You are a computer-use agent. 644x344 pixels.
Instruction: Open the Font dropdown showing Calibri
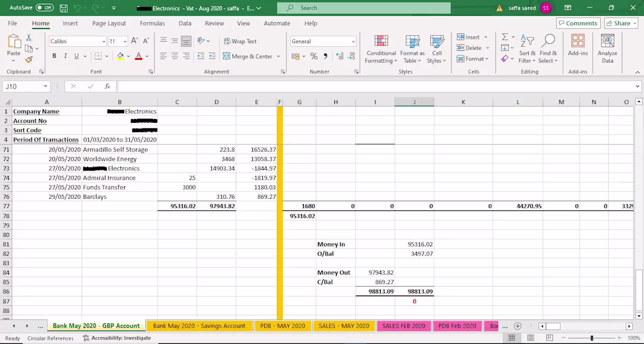[77, 41]
